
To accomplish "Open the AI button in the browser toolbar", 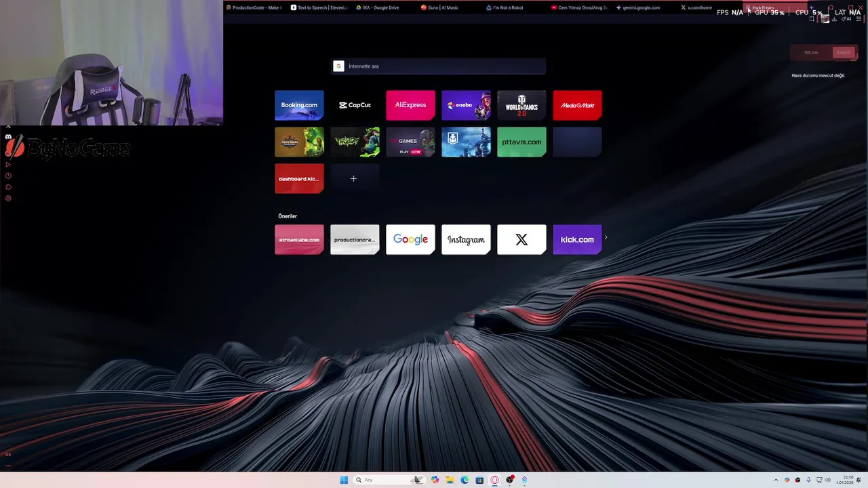I will coord(846,19).
